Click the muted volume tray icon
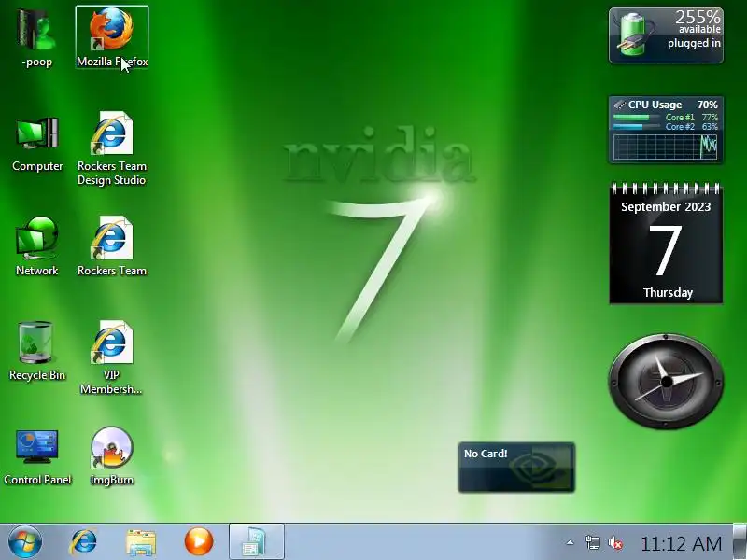This screenshot has height=560, width=747. [615, 542]
